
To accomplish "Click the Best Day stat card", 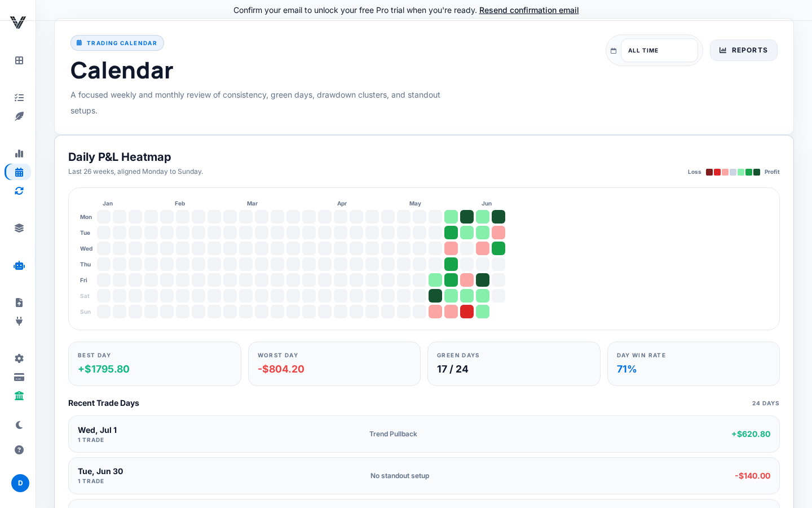I will click(155, 364).
